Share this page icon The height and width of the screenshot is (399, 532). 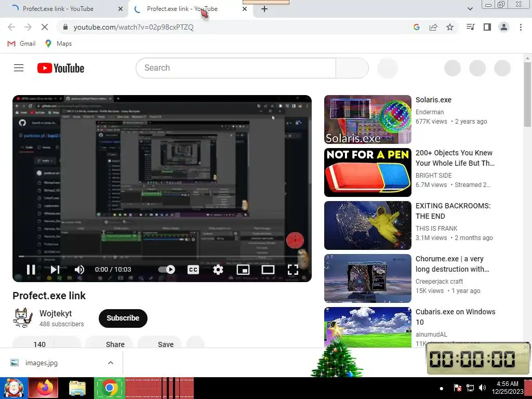click(x=433, y=27)
